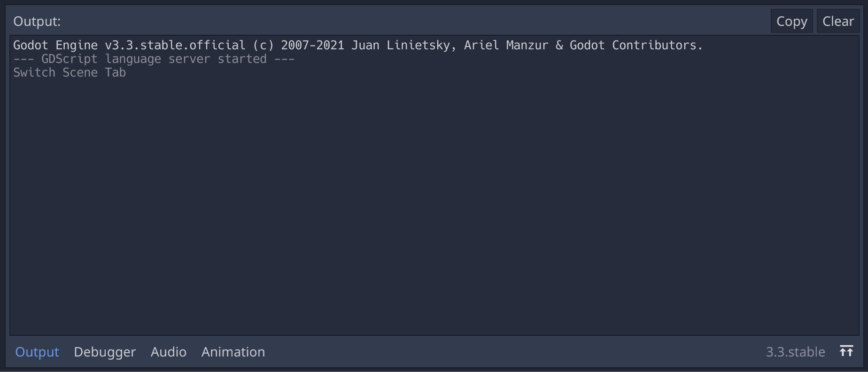Screen dimensions: 868x372
Task: Click the 'Output:' header label
Action: (37, 22)
